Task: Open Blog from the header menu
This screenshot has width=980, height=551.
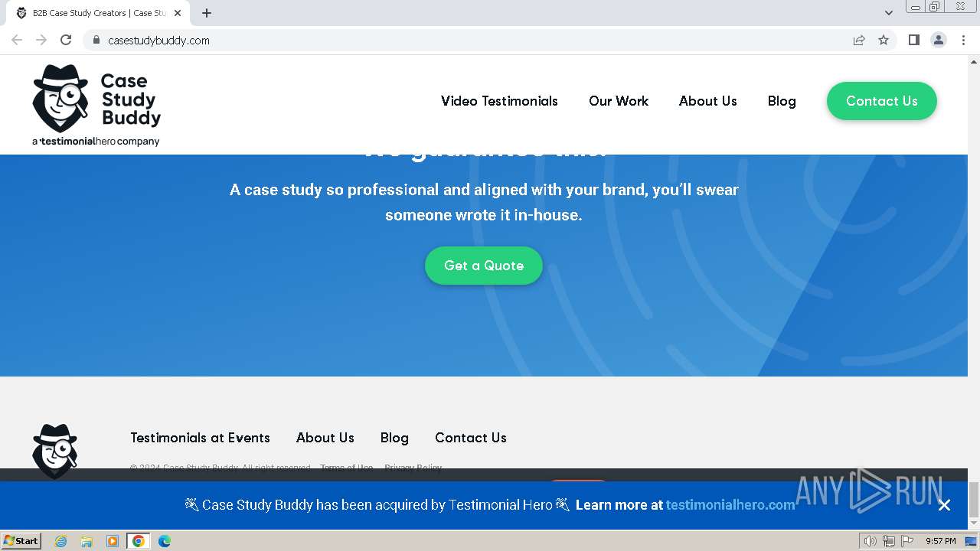Action: (782, 101)
